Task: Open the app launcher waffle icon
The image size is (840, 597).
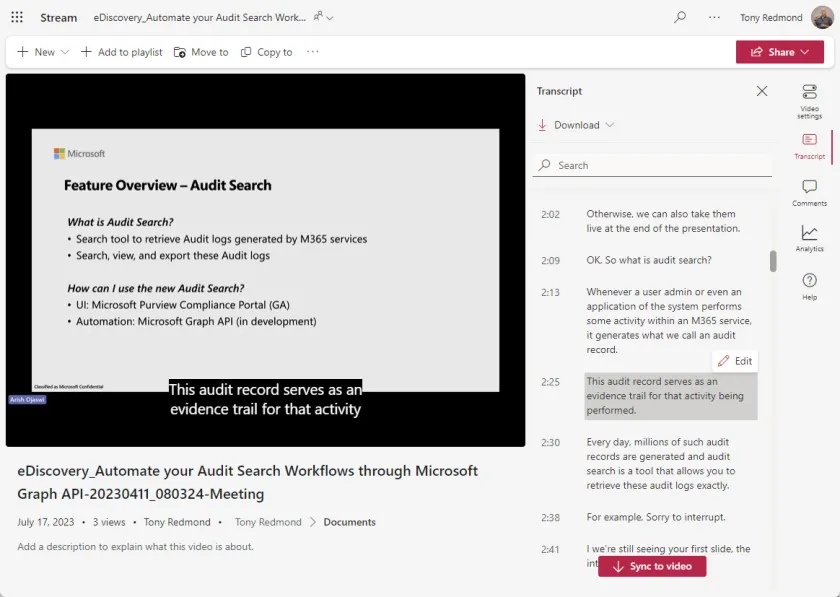Action: tap(17, 17)
